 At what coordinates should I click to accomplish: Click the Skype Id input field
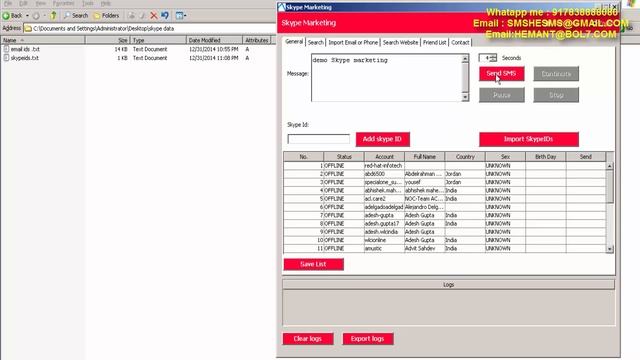pos(318,139)
